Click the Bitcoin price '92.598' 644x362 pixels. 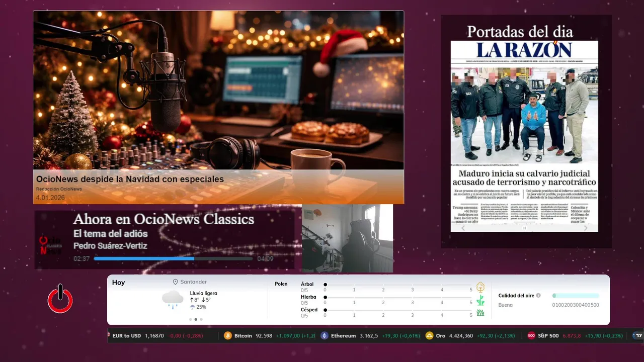click(x=264, y=335)
